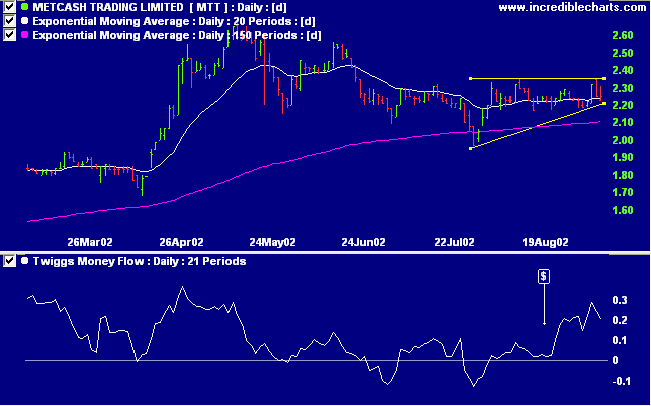651x406 pixels.
Task: Click the 26Apr02 date label
Action: tap(181, 242)
